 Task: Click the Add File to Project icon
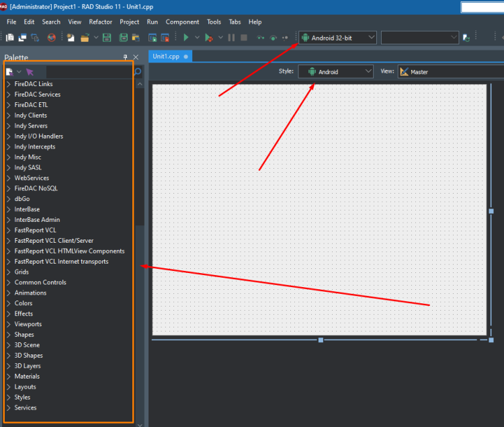(153, 38)
